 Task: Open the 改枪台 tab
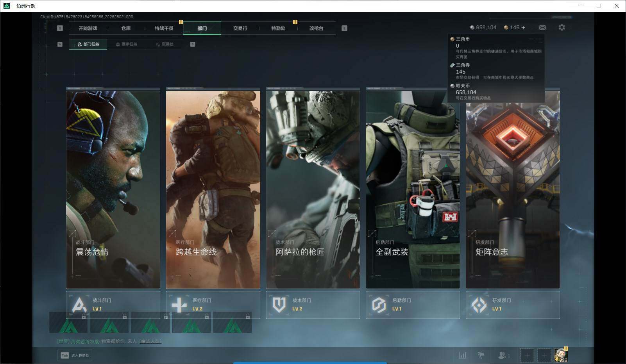coord(317,28)
